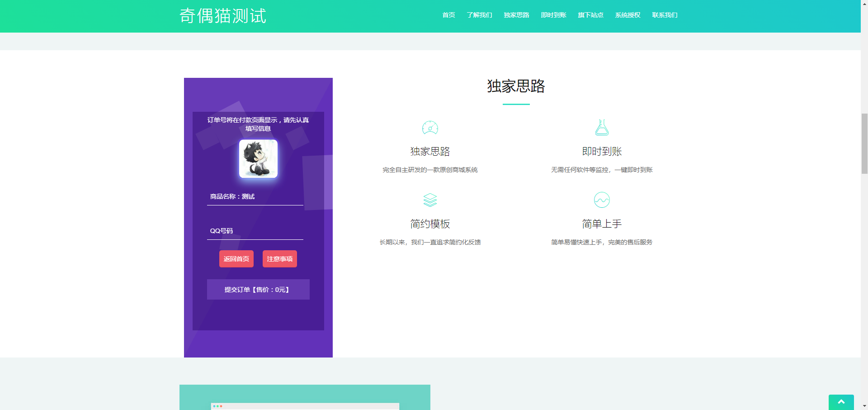This screenshot has width=868, height=410.
Task: Click the notice 订单号将在付款页面显示 text
Action: 258,124
